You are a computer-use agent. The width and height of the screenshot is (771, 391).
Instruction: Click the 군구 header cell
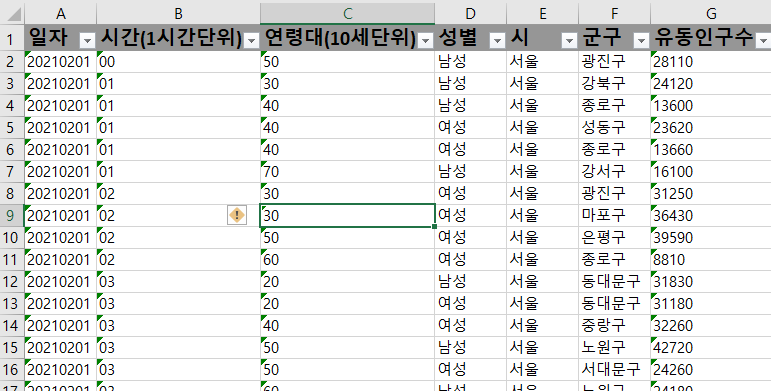click(614, 37)
